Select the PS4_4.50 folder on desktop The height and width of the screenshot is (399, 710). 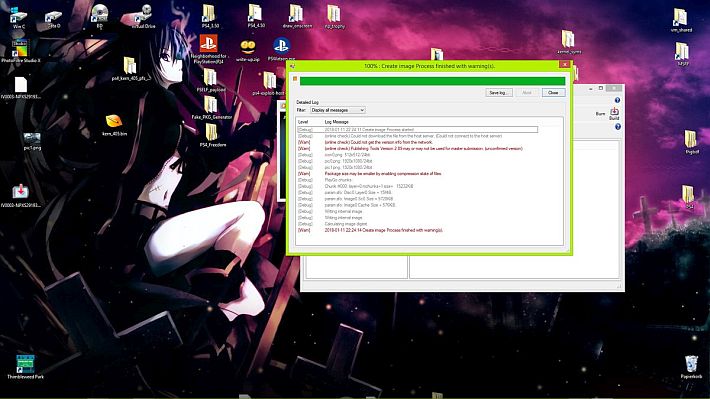[256, 16]
